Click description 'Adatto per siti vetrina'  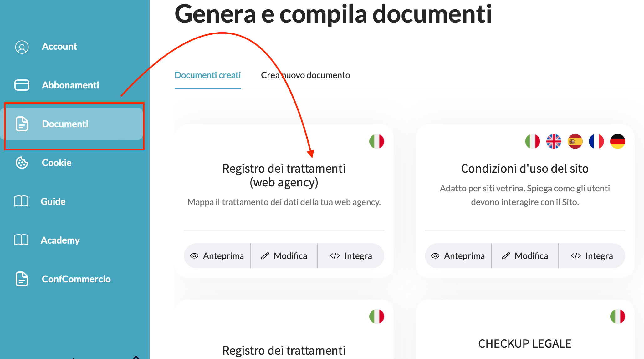525,195
